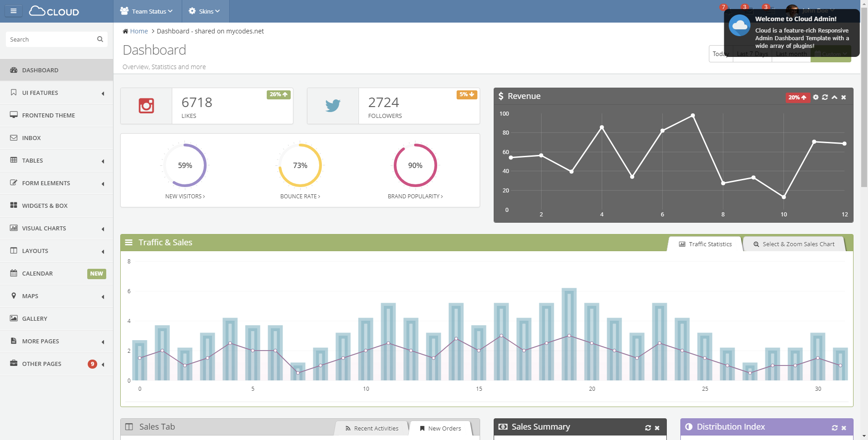Click the Visual Charts bar icon in sidebar
868x440 pixels.
click(14, 228)
